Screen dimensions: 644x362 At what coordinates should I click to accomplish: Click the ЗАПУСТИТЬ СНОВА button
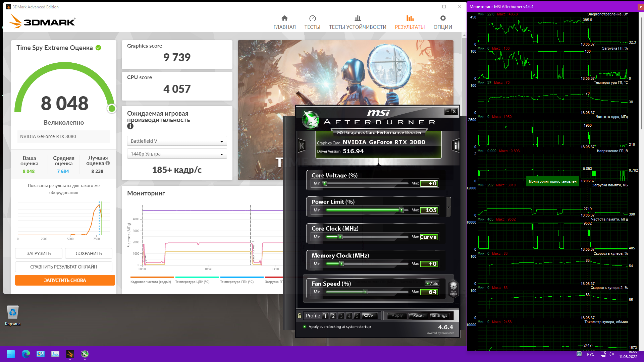(65, 280)
